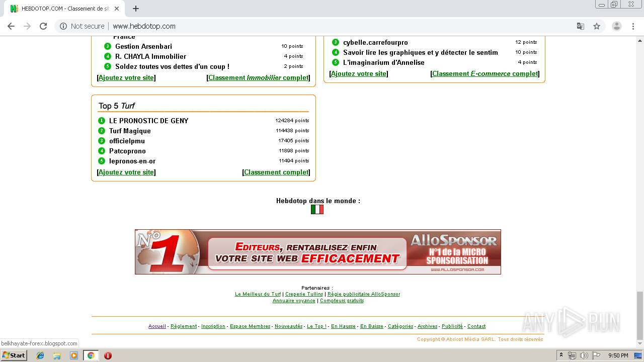
Task: Open Archives footer link
Action: tap(427, 326)
